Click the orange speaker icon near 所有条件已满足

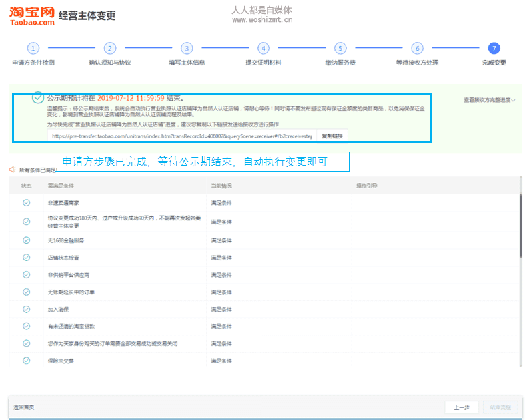[12, 170]
